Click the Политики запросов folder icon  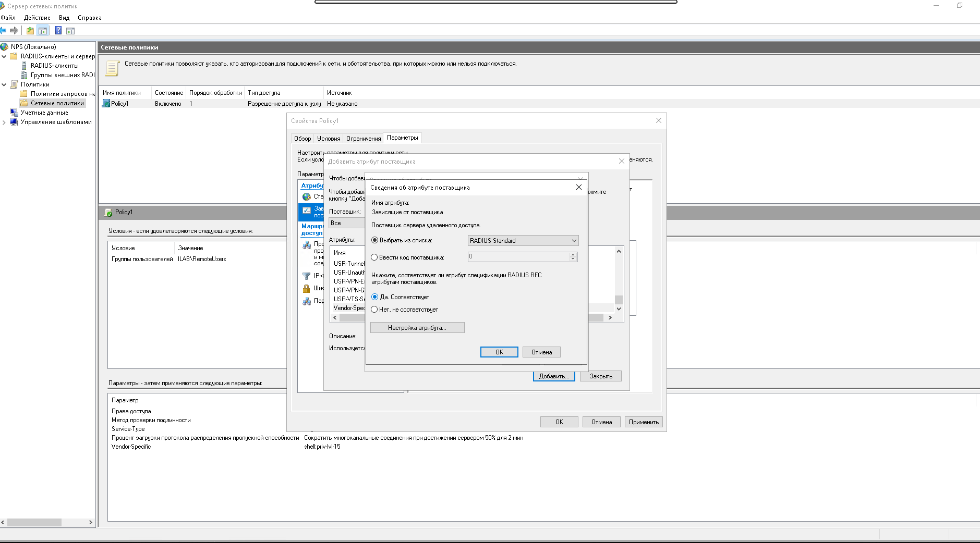click(24, 94)
